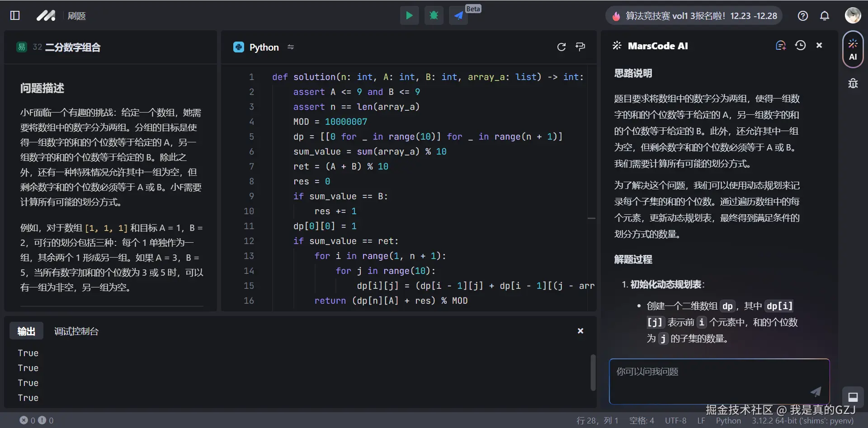Open MarsCode AI chat history
This screenshot has height=428, width=868.
[x=800, y=45]
